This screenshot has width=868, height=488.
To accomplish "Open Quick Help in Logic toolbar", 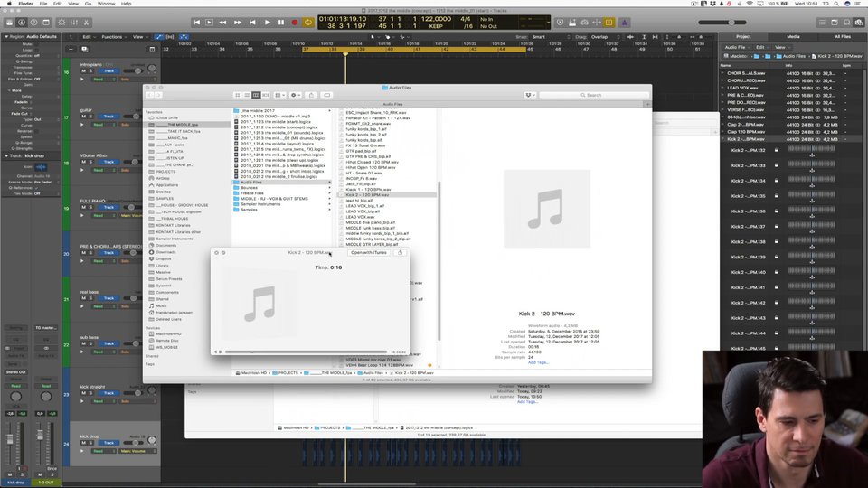I will [33, 23].
